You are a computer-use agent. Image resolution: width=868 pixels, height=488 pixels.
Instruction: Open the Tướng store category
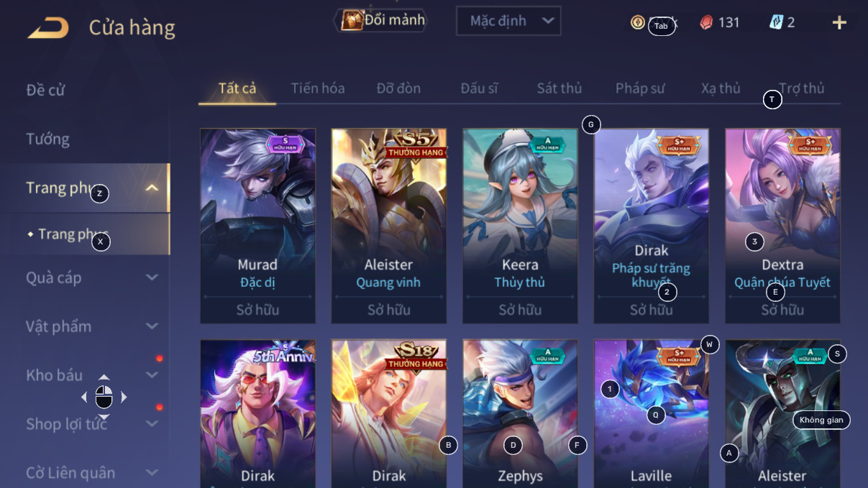(48, 139)
